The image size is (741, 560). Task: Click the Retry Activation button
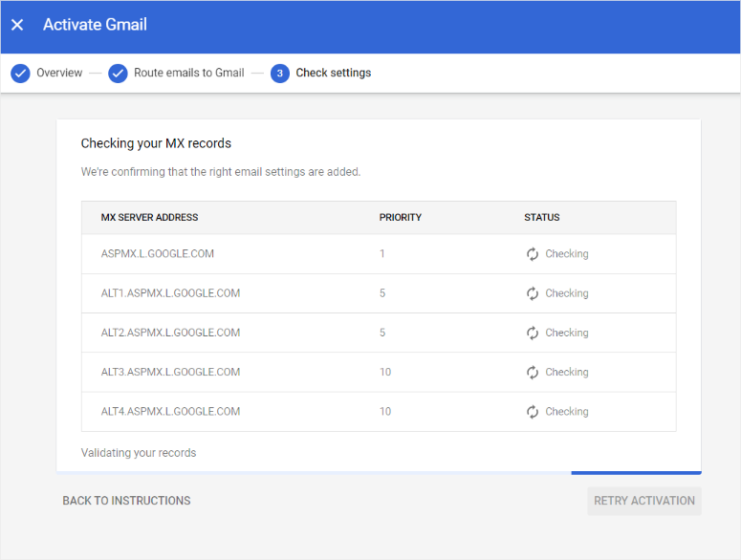coord(644,501)
